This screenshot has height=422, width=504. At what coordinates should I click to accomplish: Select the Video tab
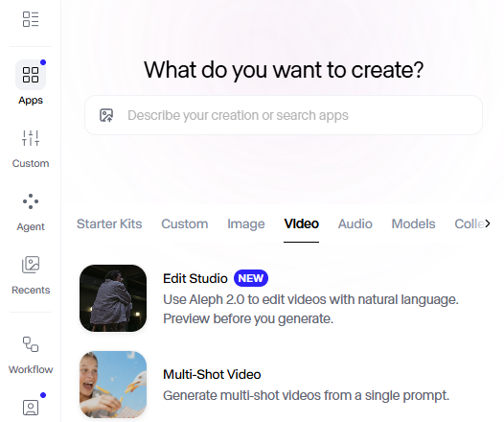[301, 223]
